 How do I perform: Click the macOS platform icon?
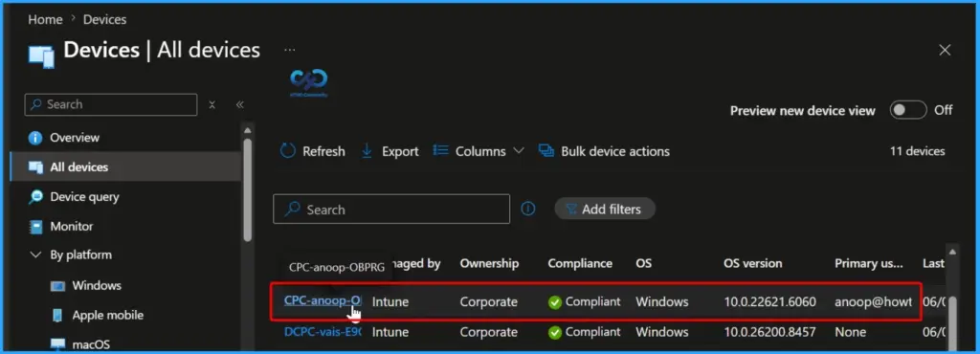57,344
